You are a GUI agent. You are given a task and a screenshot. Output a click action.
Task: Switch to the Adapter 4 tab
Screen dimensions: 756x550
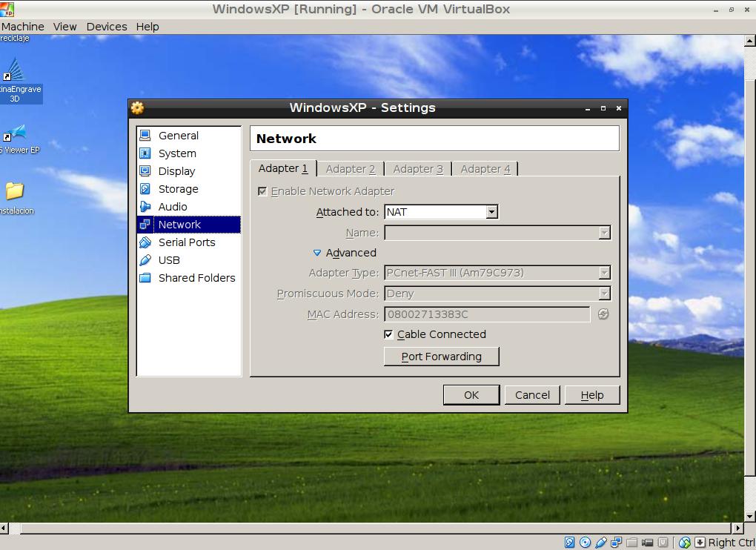coord(485,169)
